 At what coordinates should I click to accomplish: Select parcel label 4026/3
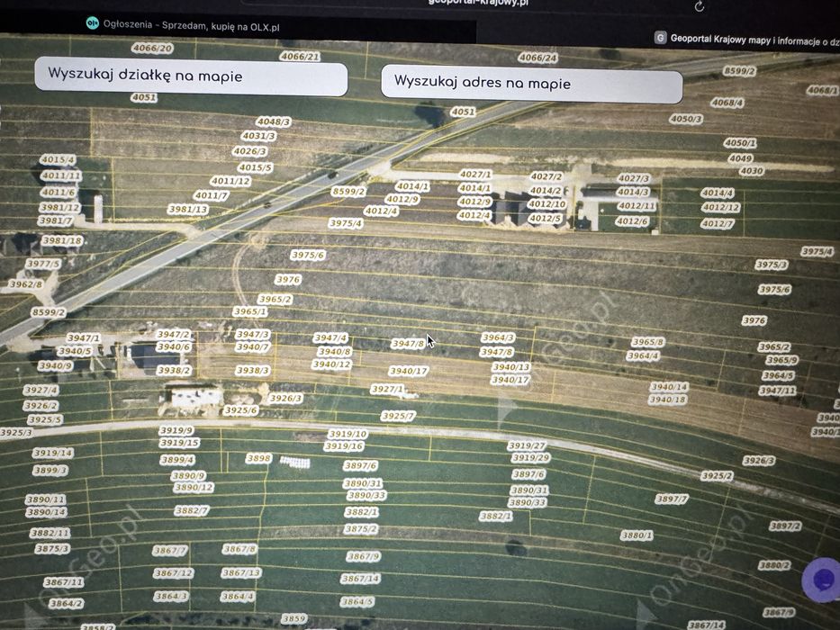coord(249,151)
